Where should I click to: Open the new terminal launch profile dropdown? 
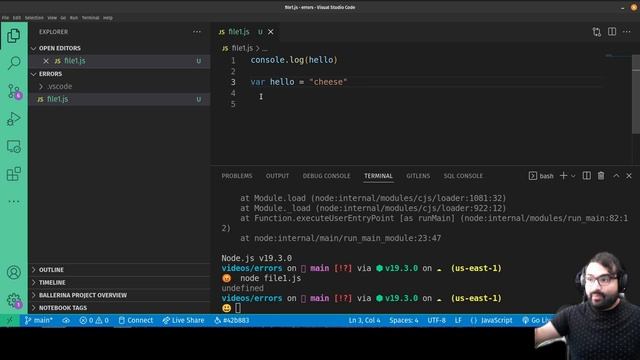tap(573, 176)
